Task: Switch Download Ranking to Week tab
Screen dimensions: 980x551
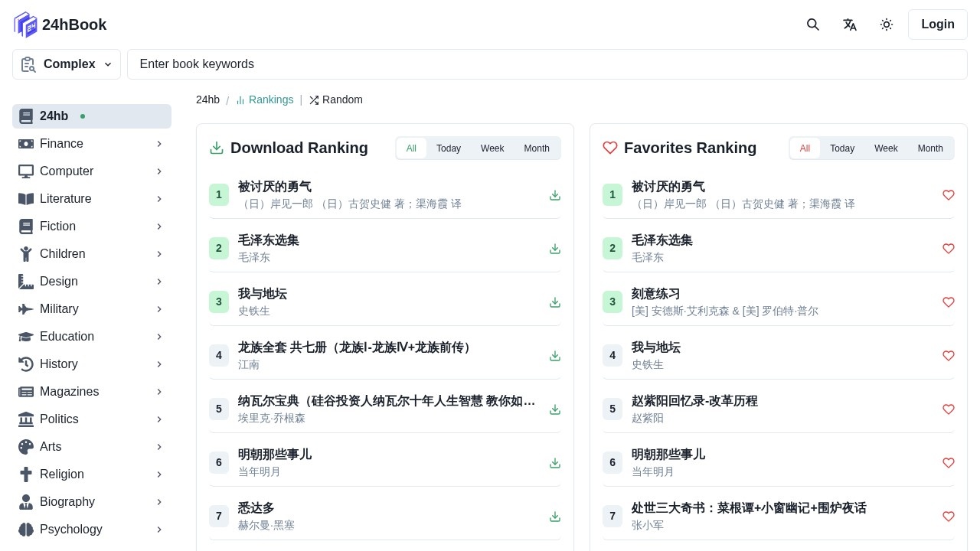Action: 492,148
